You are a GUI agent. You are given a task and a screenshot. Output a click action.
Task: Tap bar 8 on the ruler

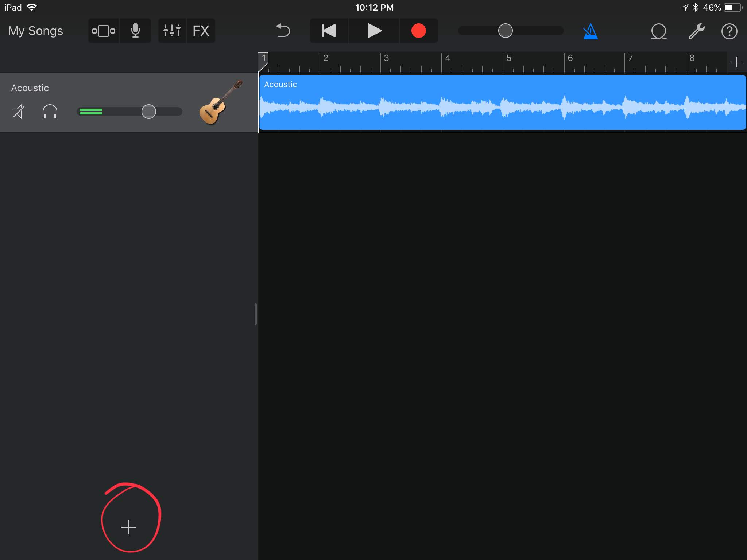(692, 58)
